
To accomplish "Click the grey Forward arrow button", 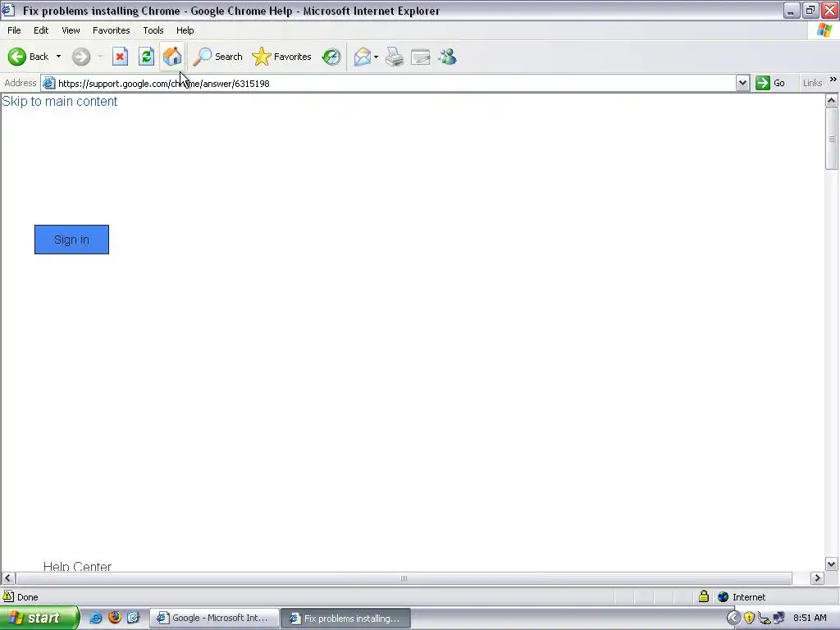I will [x=81, y=57].
